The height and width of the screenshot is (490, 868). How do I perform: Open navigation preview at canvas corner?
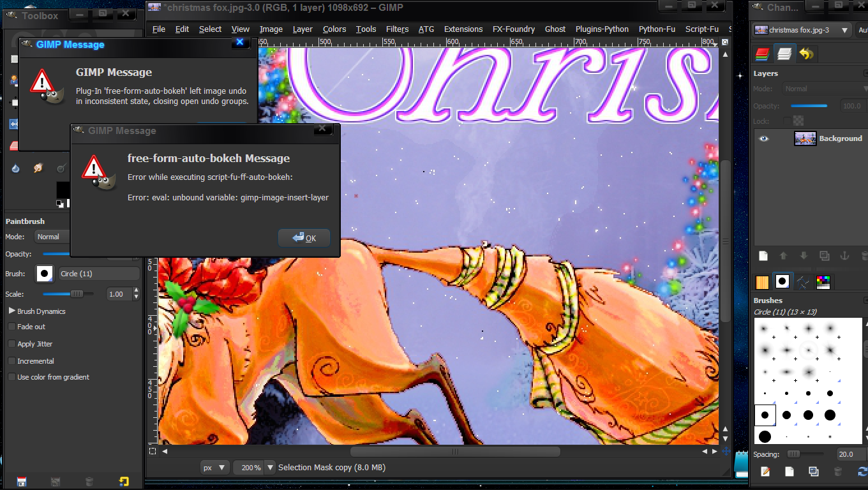click(x=726, y=451)
